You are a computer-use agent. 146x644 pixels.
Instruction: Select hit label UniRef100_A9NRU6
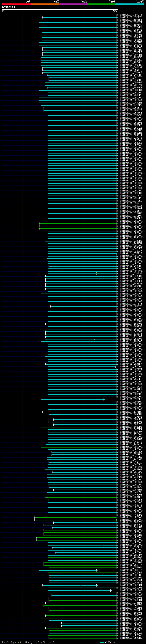coord(131,35)
